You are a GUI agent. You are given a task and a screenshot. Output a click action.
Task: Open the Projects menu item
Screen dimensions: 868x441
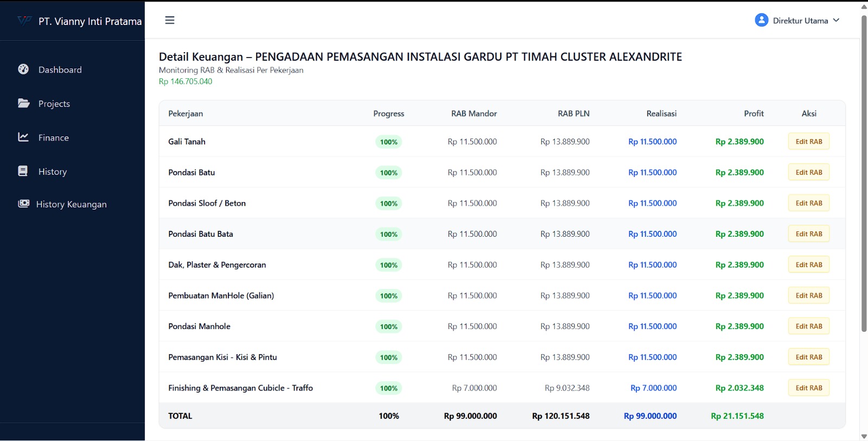pyautogui.click(x=54, y=104)
